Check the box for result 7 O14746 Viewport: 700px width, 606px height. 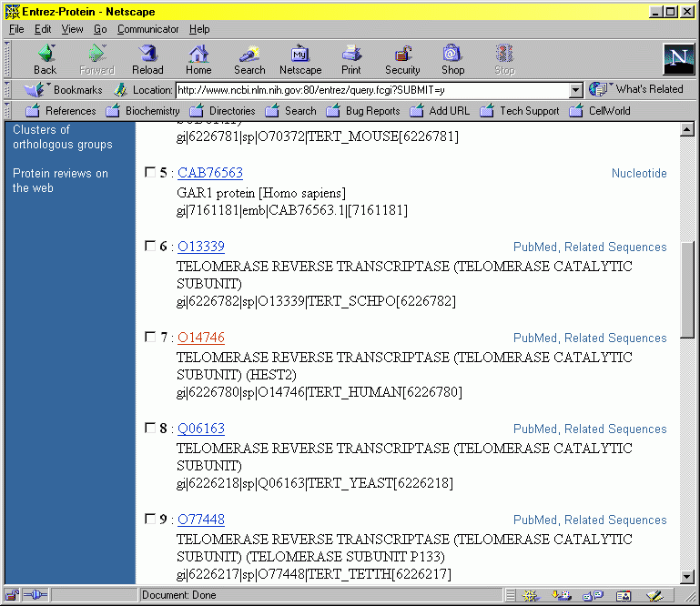(x=150, y=337)
